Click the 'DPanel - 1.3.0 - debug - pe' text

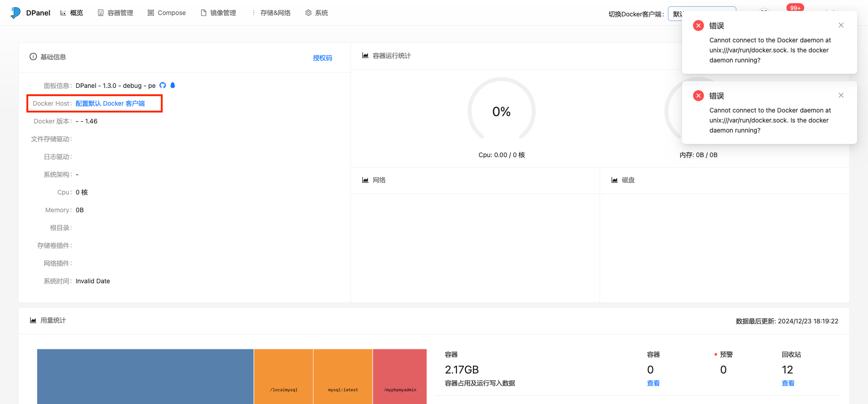pyautogui.click(x=116, y=86)
